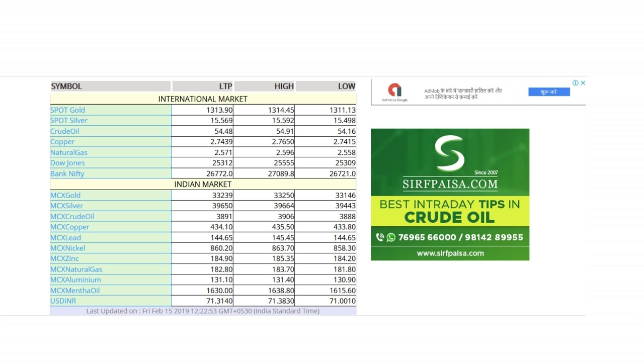Click the LTP column header

pyautogui.click(x=225, y=86)
